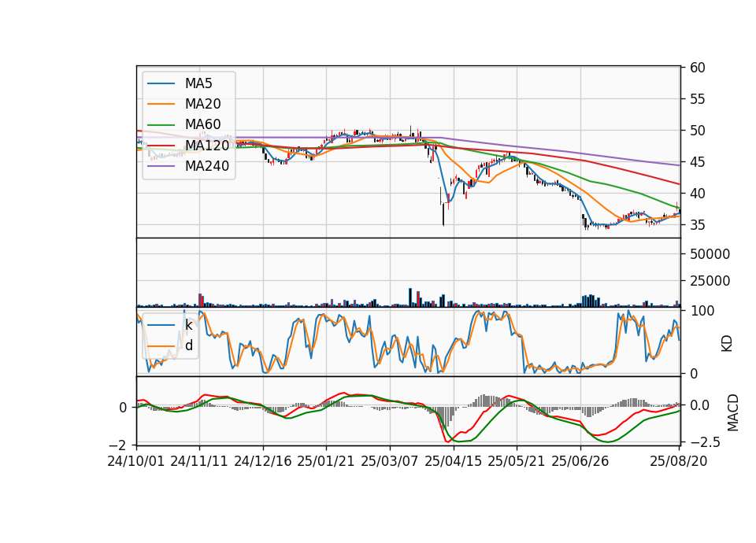Click the price axis value 40
Image resolution: width=756 pixels, height=543 pixels.
(x=698, y=194)
